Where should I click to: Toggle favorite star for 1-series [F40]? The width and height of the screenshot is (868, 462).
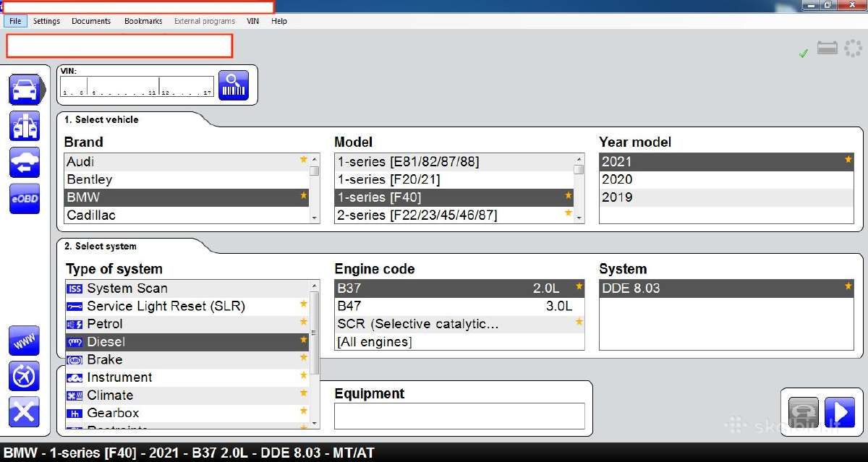(x=568, y=195)
